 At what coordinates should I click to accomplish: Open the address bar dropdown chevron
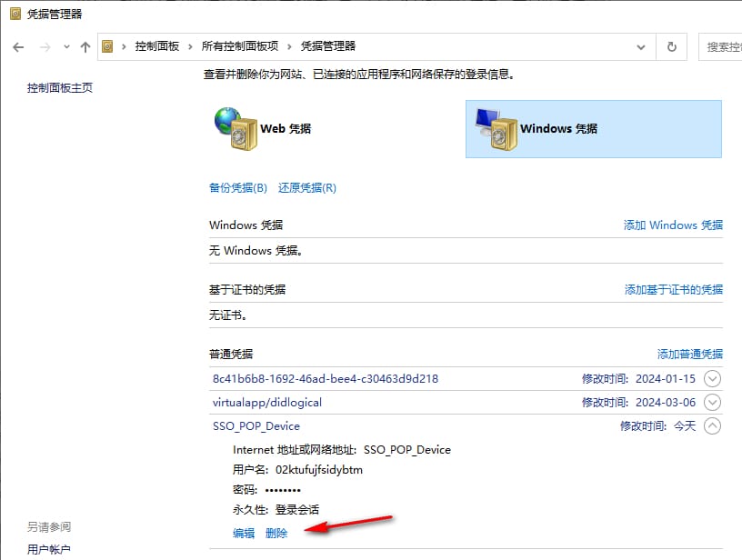(x=640, y=46)
